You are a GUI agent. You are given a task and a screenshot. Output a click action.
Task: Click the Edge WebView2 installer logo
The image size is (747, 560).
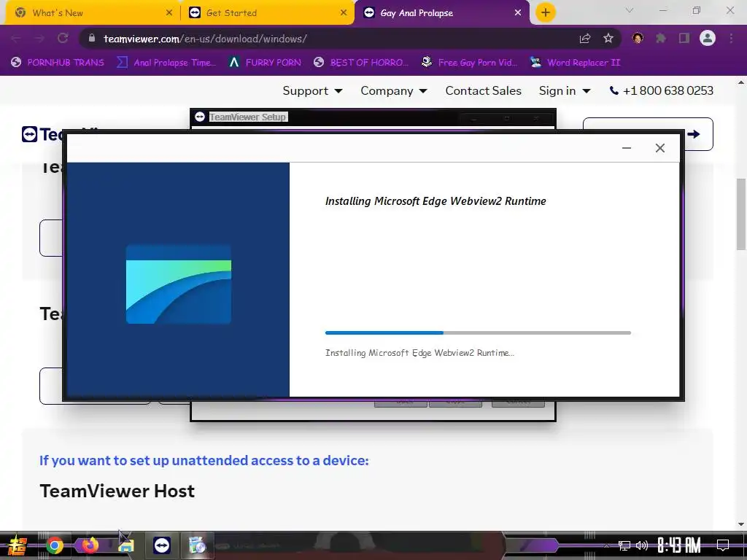179,284
